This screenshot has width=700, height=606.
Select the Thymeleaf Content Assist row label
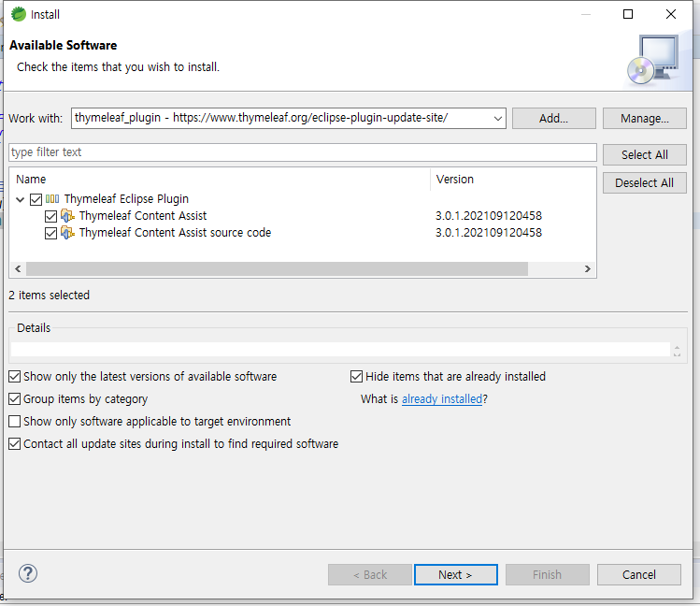coord(143,216)
